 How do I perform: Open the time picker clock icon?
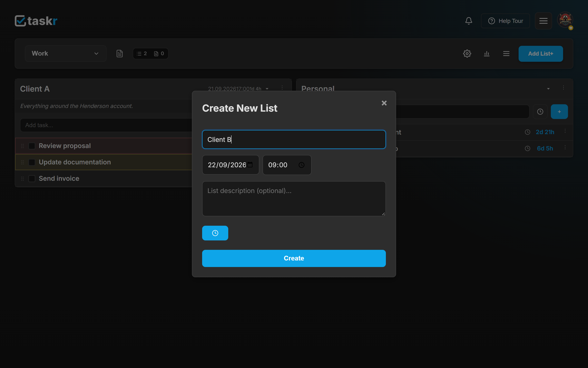click(302, 165)
